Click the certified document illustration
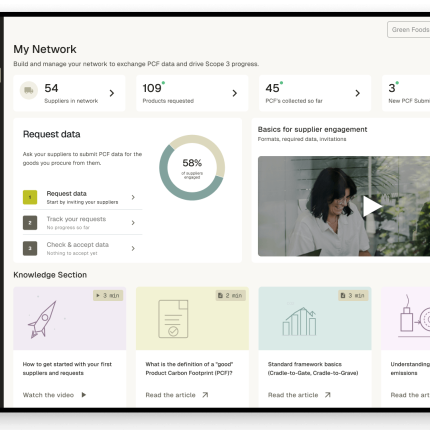 coord(173,319)
